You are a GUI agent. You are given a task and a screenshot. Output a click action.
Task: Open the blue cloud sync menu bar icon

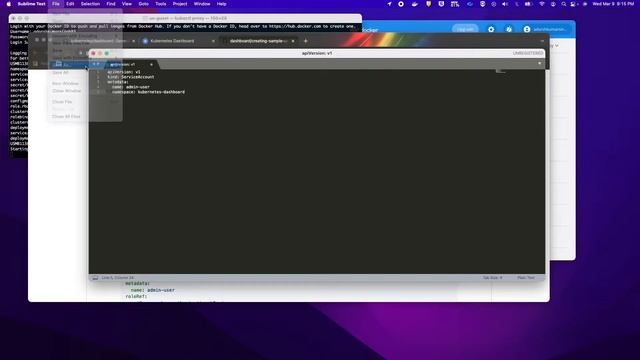pyautogui.click(x=470, y=4)
